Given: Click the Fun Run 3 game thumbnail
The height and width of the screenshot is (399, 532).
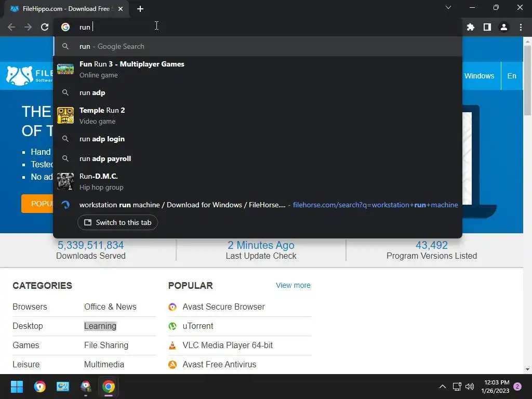Looking at the screenshot, I should (65, 69).
